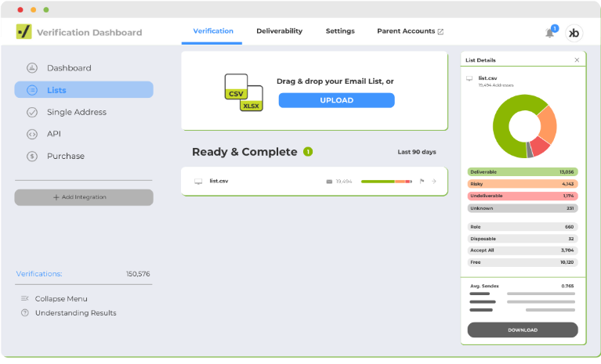The height and width of the screenshot is (364, 601).
Task: Click the list.csv title in List Details
Action: pyautogui.click(x=487, y=78)
